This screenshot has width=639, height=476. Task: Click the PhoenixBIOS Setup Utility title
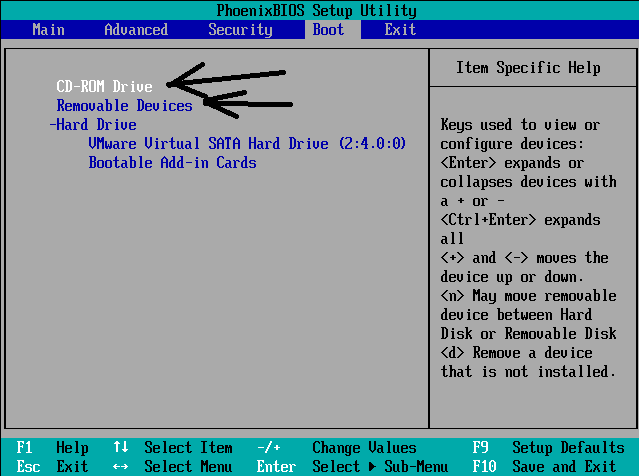click(x=316, y=10)
